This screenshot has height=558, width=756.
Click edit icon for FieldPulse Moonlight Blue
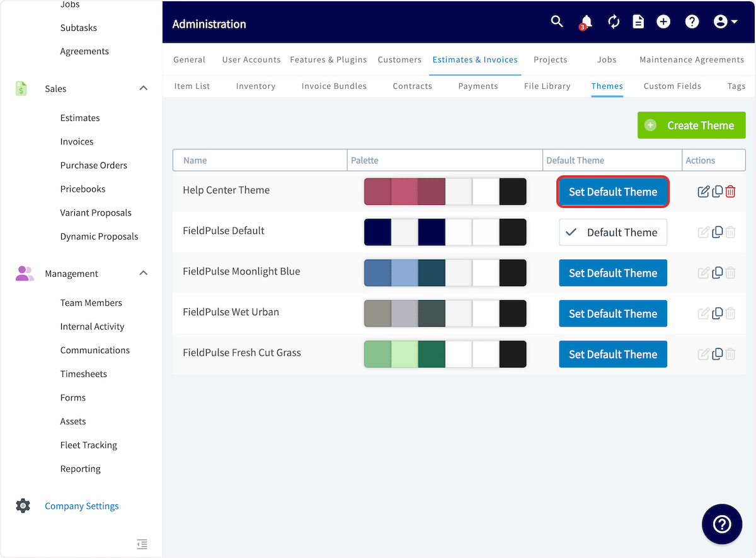coord(704,273)
